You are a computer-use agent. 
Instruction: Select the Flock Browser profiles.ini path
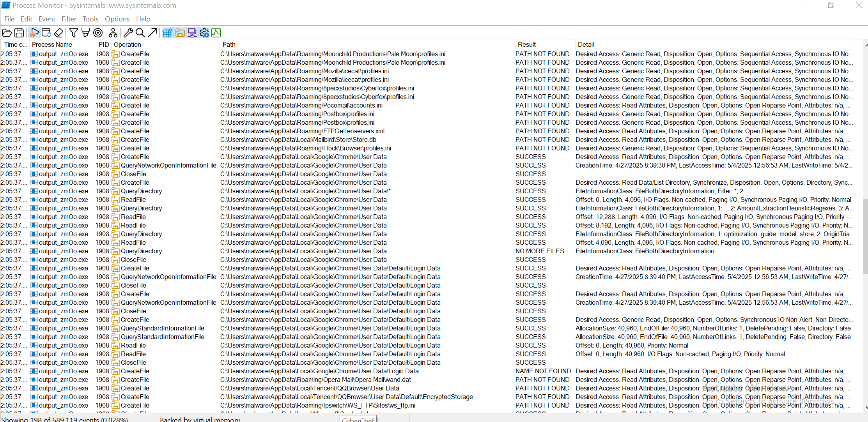click(306, 148)
